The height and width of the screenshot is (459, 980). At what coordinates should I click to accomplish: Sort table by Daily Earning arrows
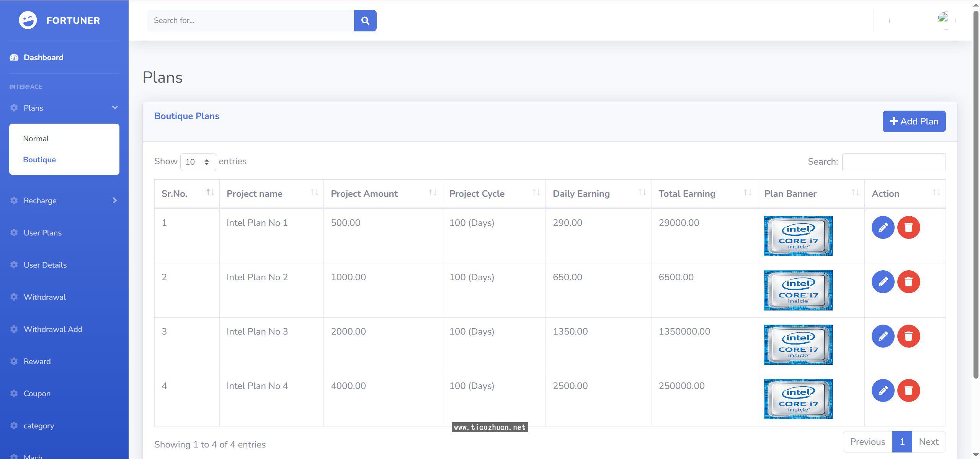pyautogui.click(x=642, y=193)
